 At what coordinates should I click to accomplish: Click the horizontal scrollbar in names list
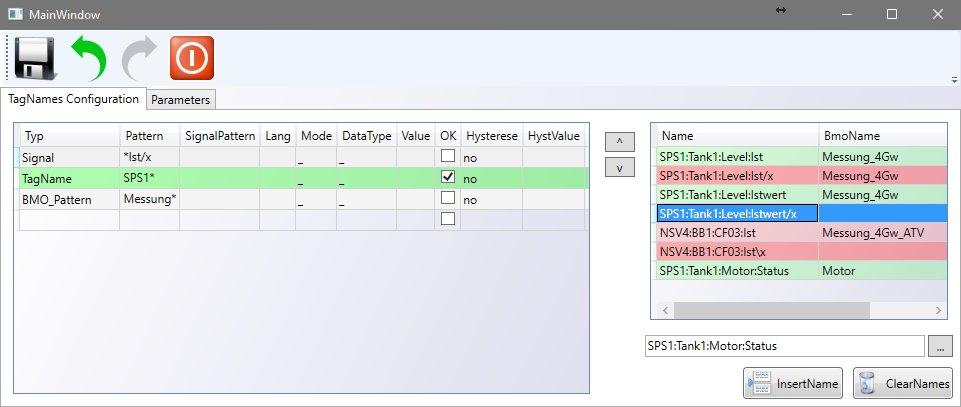tap(770, 311)
